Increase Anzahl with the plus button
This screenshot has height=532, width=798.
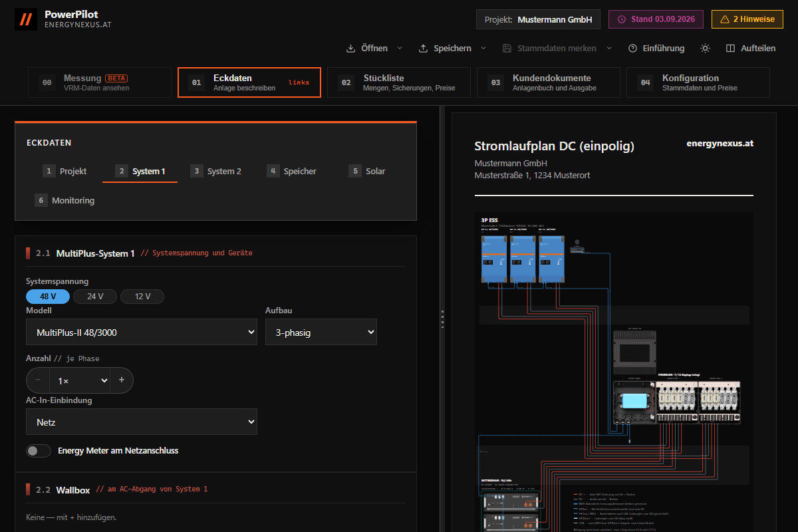point(122,380)
